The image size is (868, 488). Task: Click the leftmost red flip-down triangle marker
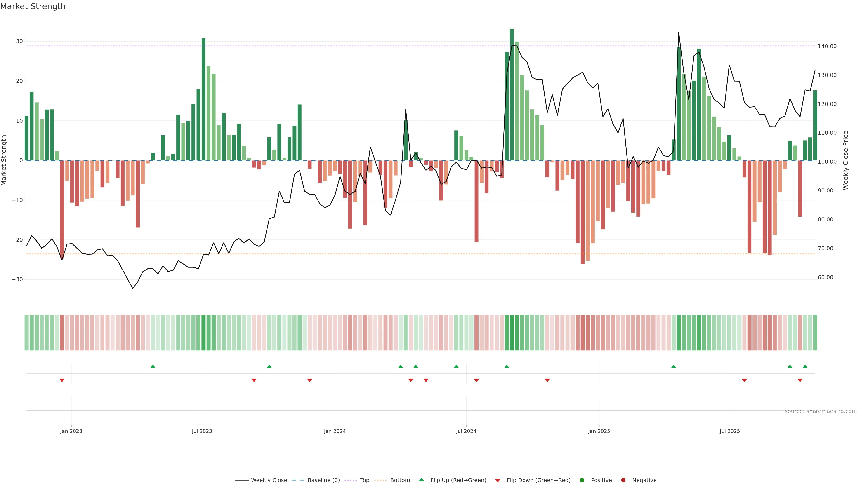point(62,380)
